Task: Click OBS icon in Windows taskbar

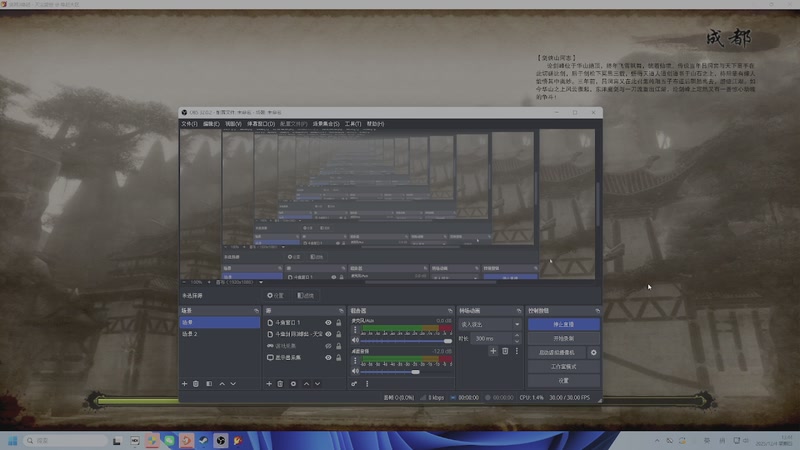Action: coord(220,441)
